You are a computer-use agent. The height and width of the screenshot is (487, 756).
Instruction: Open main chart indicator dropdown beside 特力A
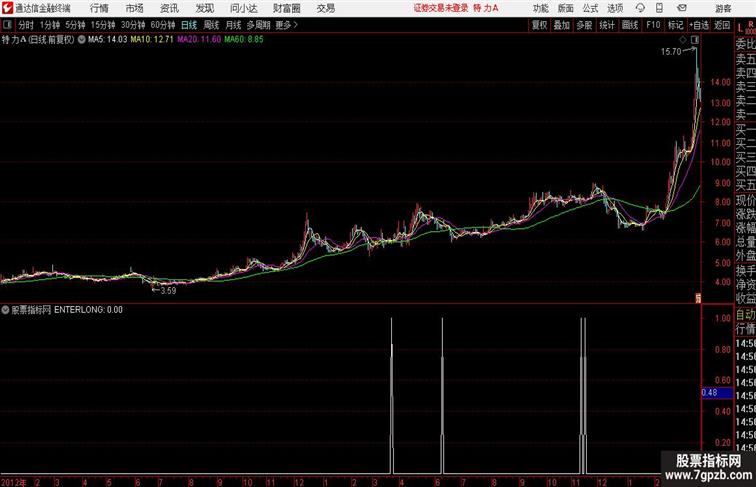81,40
